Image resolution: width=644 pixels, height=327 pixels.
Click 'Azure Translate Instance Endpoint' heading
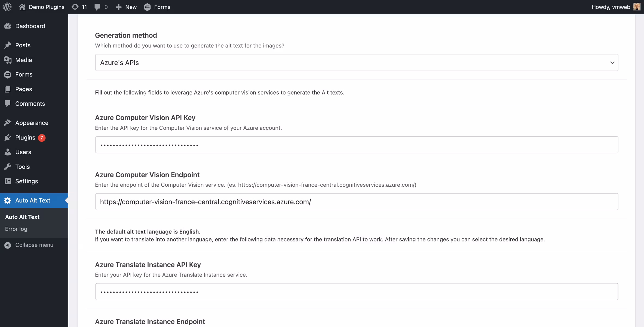pyautogui.click(x=150, y=322)
